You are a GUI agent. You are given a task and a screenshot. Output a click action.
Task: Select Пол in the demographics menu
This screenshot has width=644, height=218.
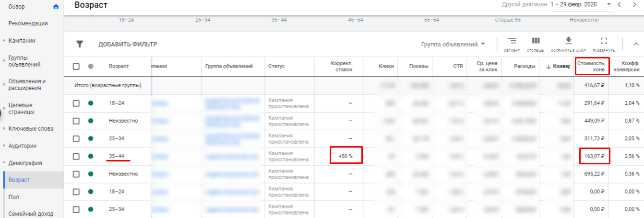coord(14,197)
